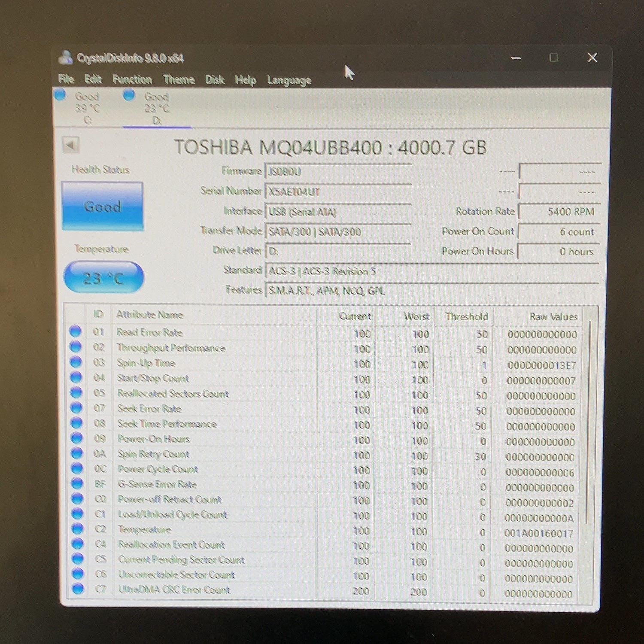Select raw value 00000000000A in Load/Unload row
The height and width of the screenshot is (644, 644).
click(x=539, y=518)
